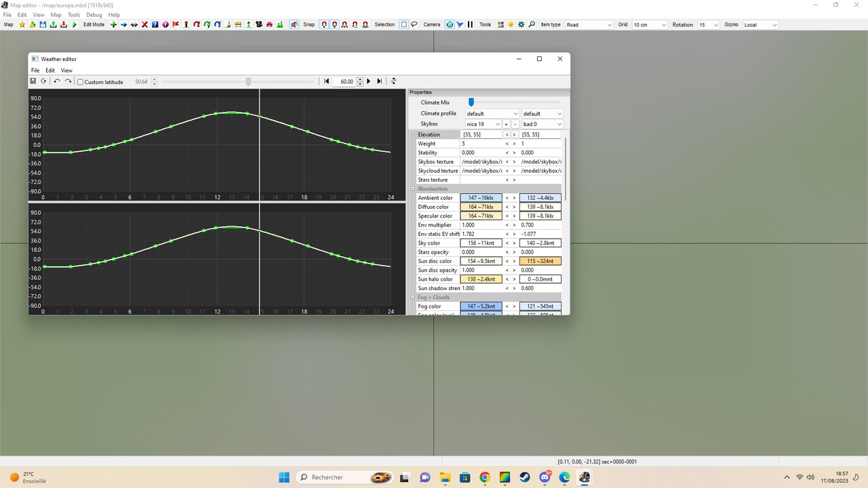This screenshot has height=488, width=868.
Task: Save weather with floppy icon in Weather editor
Action: [x=33, y=81]
